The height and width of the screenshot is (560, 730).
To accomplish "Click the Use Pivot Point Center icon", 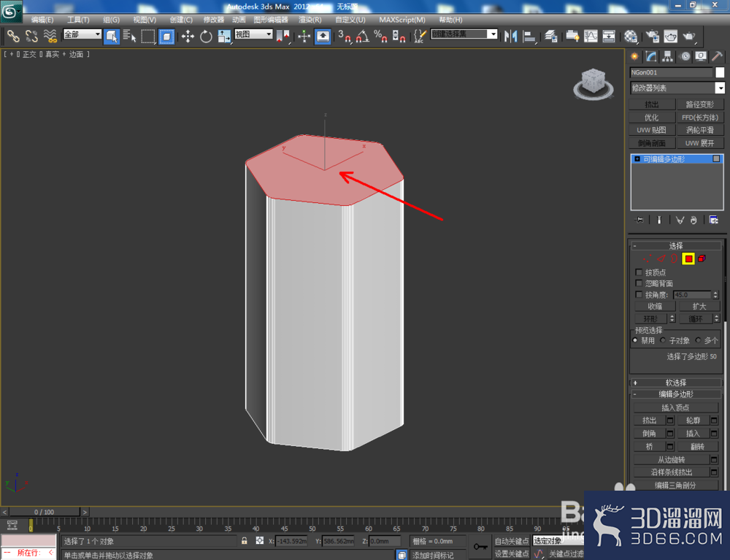I will point(283,36).
